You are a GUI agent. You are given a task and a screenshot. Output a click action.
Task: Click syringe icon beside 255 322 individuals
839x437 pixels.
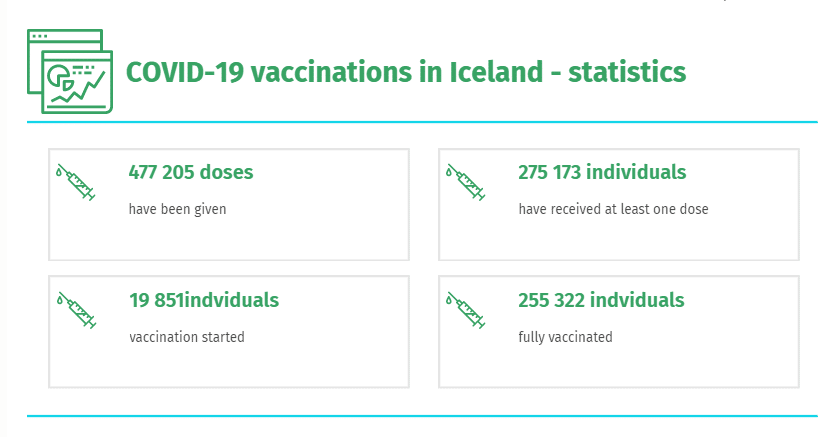pyautogui.click(x=466, y=310)
